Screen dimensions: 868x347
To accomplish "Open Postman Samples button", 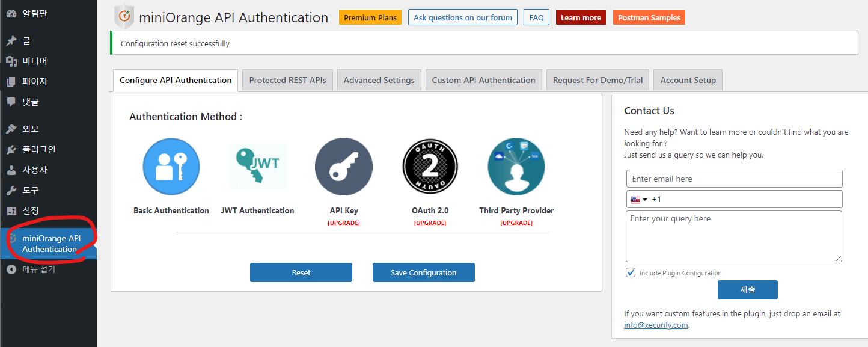I will tap(649, 17).
